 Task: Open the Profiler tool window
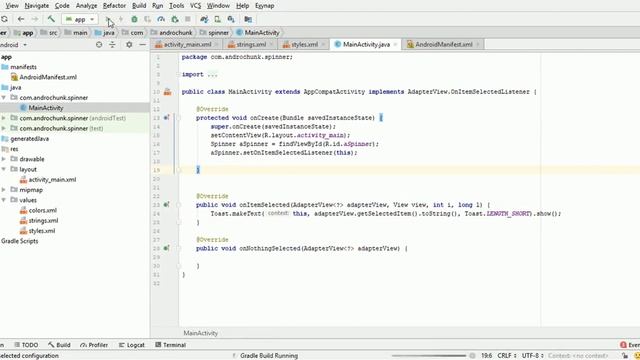click(x=94, y=345)
